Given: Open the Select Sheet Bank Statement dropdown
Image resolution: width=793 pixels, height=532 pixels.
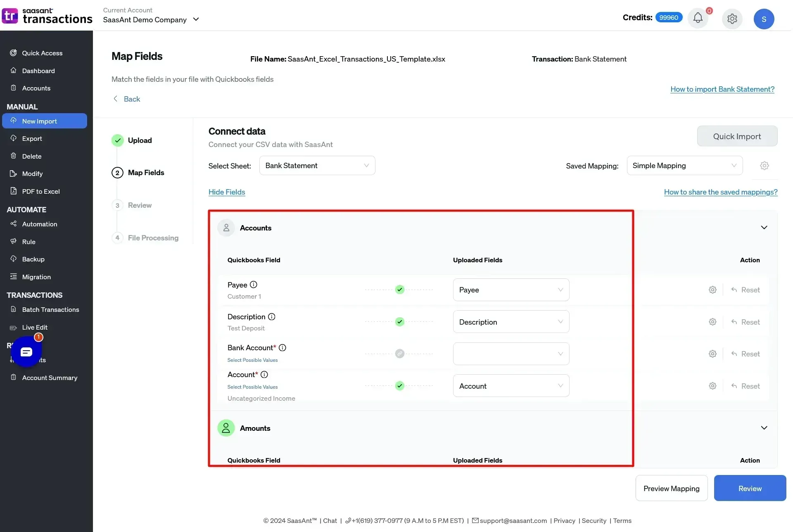Looking at the screenshot, I should click(317, 165).
